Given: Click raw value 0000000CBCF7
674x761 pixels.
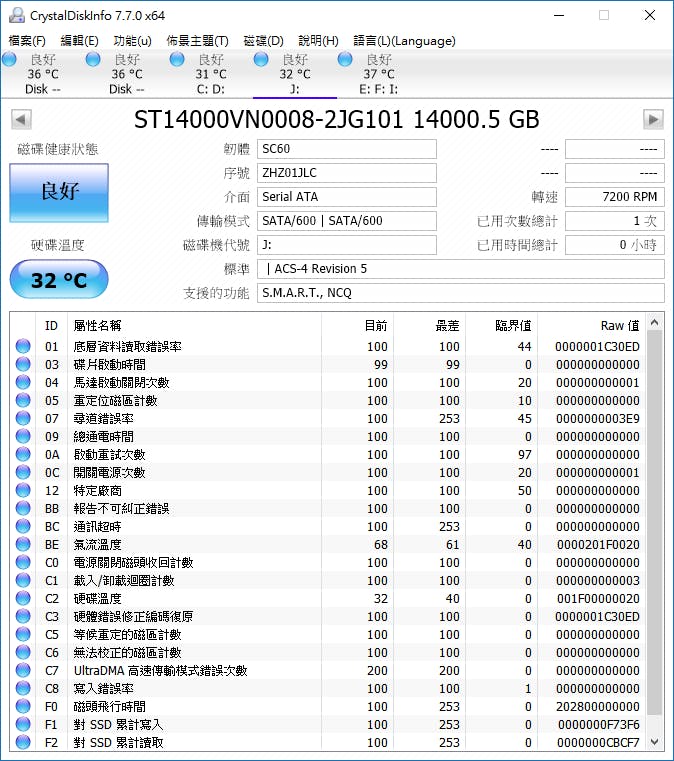Looking at the screenshot, I should pyautogui.click(x=598, y=743).
